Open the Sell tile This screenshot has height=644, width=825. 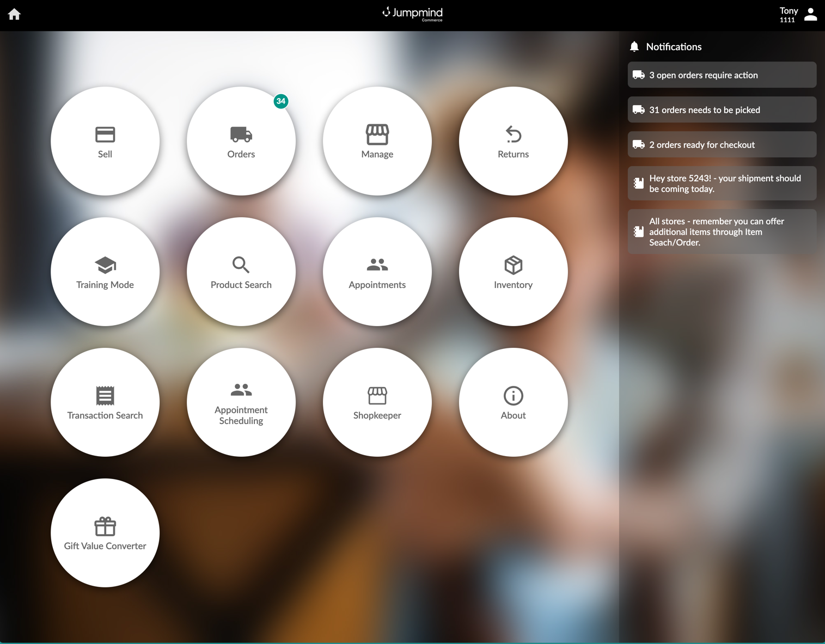[x=105, y=141]
